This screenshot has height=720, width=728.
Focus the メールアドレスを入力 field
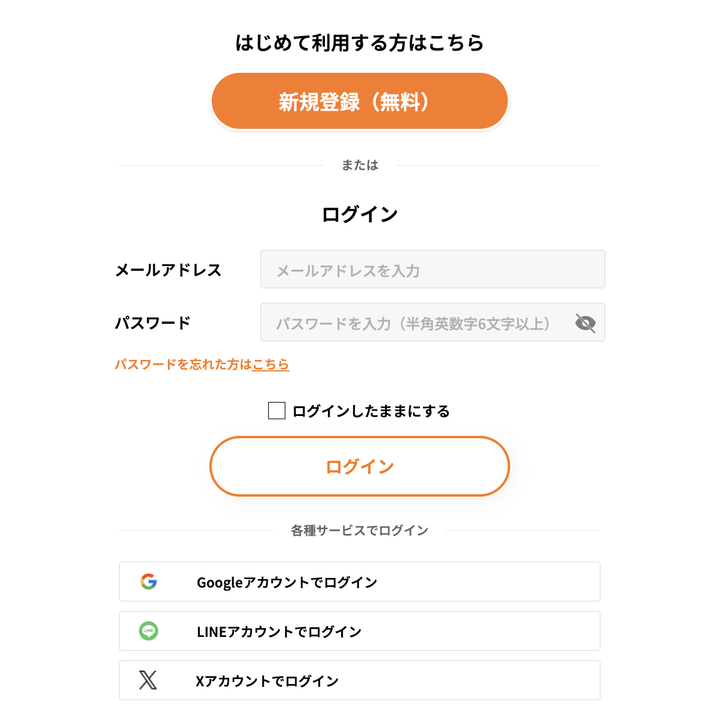433,269
